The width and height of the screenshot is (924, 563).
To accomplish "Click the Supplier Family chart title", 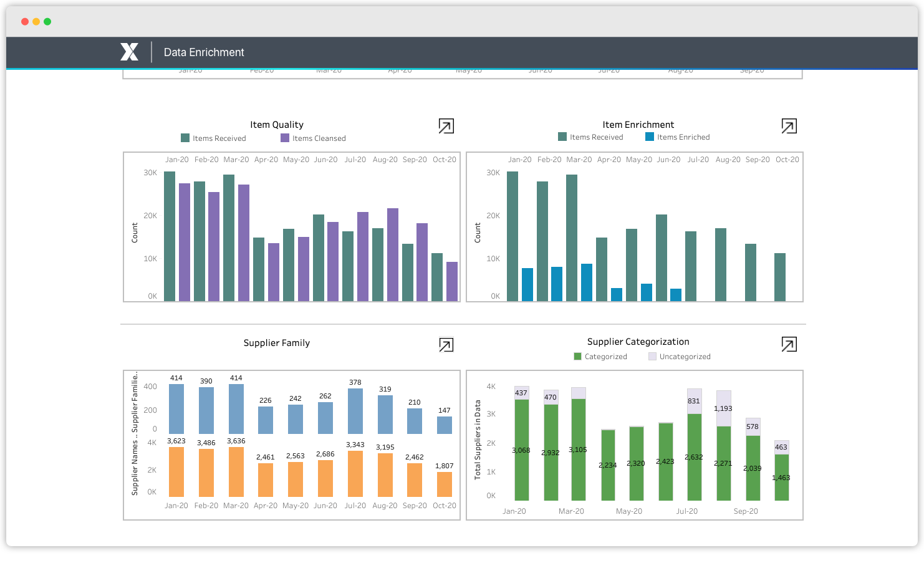I will coord(277,343).
